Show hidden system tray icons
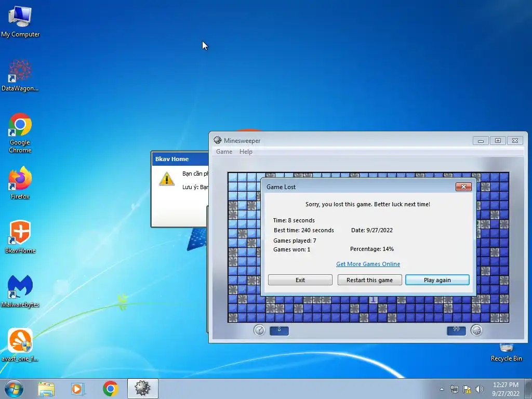532x399 pixels. point(442,389)
